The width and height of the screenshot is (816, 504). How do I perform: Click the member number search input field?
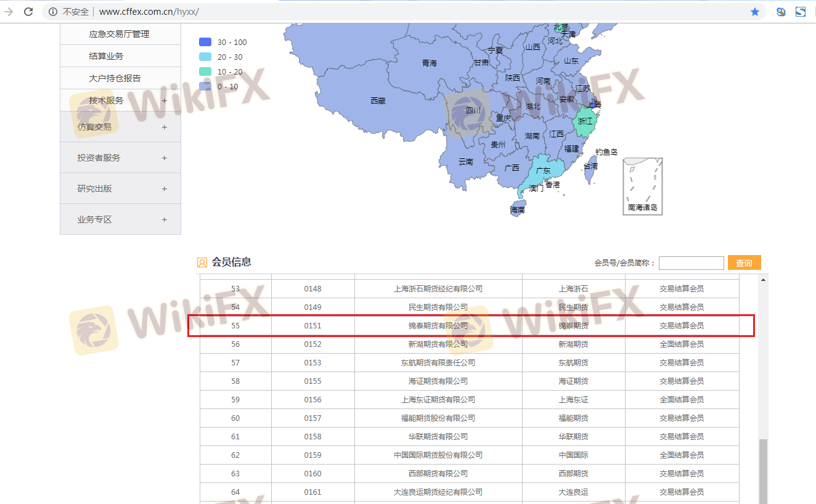point(691,263)
